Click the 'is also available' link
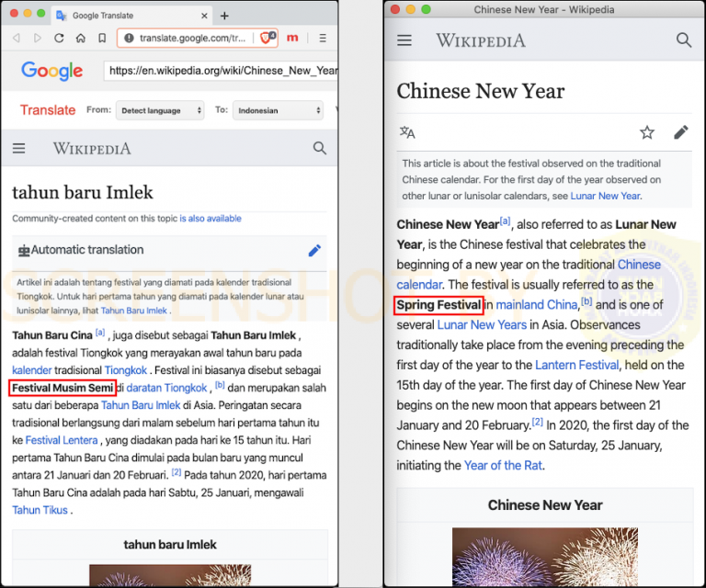This screenshot has height=588, width=706. (x=211, y=219)
